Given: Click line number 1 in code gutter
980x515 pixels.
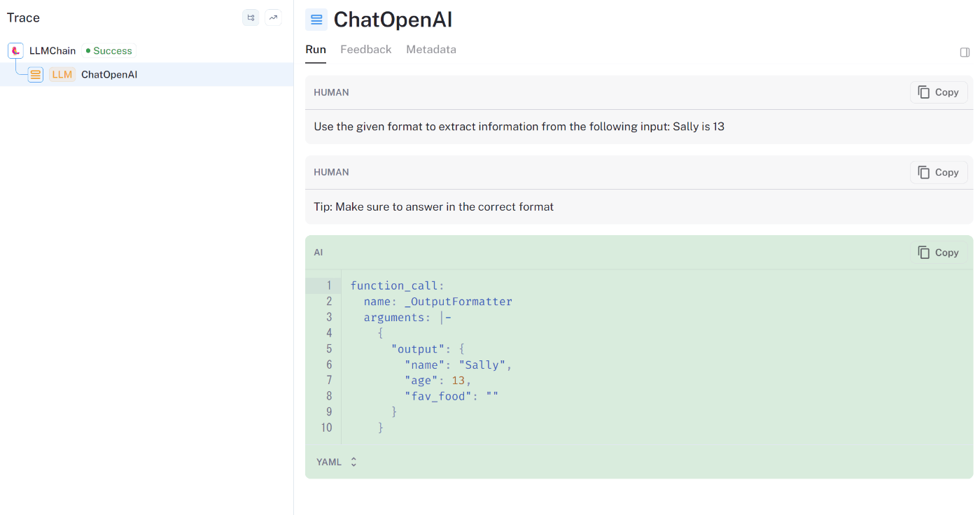Looking at the screenshot, I should [329, 285].
